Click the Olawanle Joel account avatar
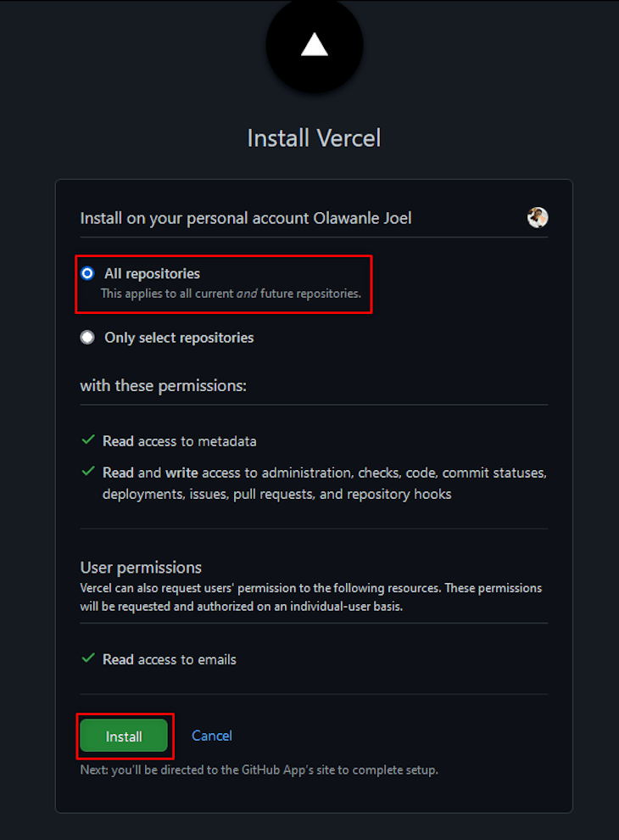The height and width of the screenshot is (840, 619). [537, 218]
